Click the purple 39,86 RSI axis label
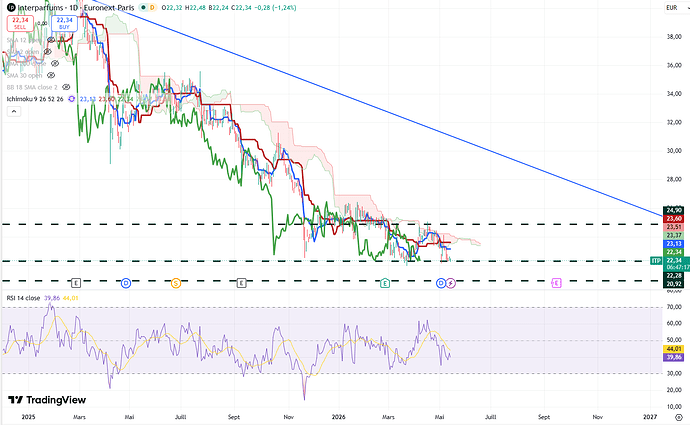The height and width of the screenshot is (425, 690). point(674,357)
